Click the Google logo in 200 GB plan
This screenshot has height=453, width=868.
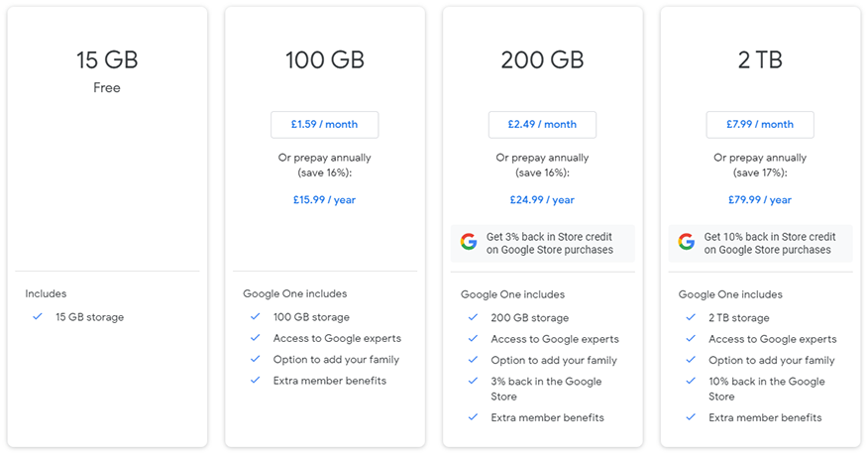tap(469, 243)
